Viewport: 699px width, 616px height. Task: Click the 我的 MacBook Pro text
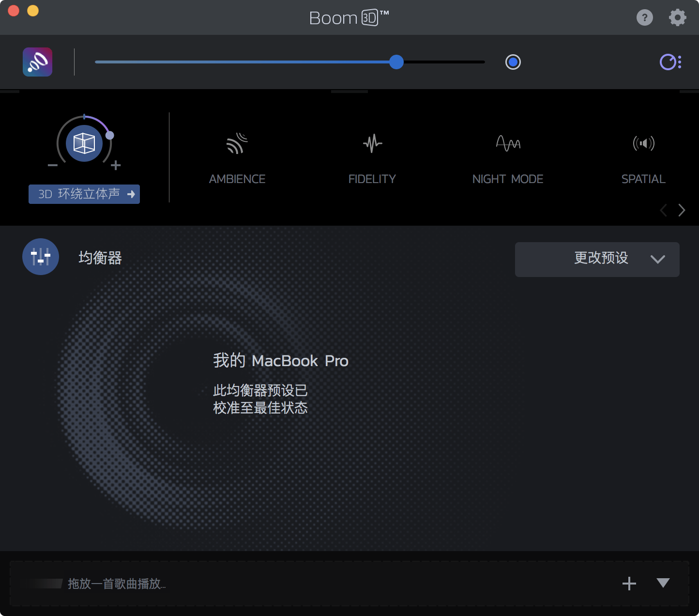click(281, 361)
